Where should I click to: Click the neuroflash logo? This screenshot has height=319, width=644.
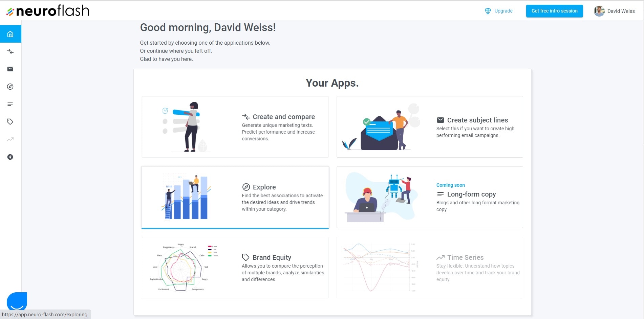click(48, 11)
